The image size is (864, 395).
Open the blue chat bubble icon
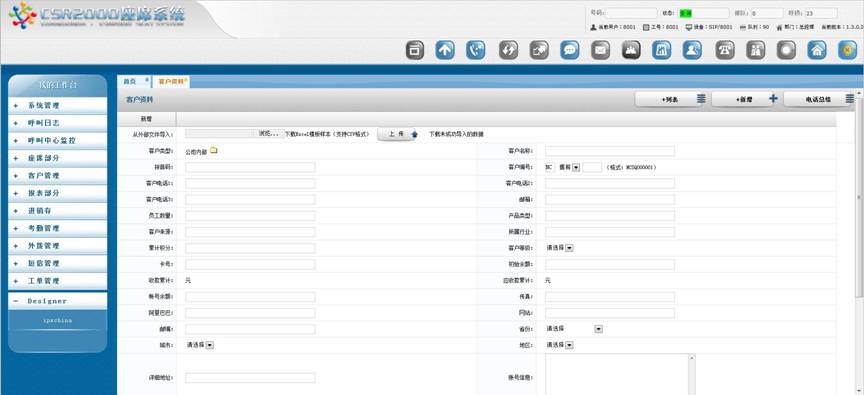click(570, 50)
